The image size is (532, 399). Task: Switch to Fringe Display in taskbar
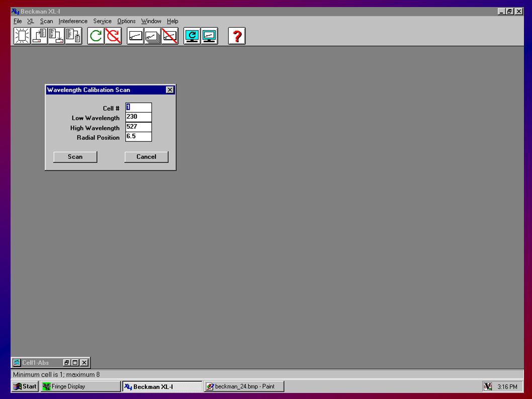coord(80,386)
